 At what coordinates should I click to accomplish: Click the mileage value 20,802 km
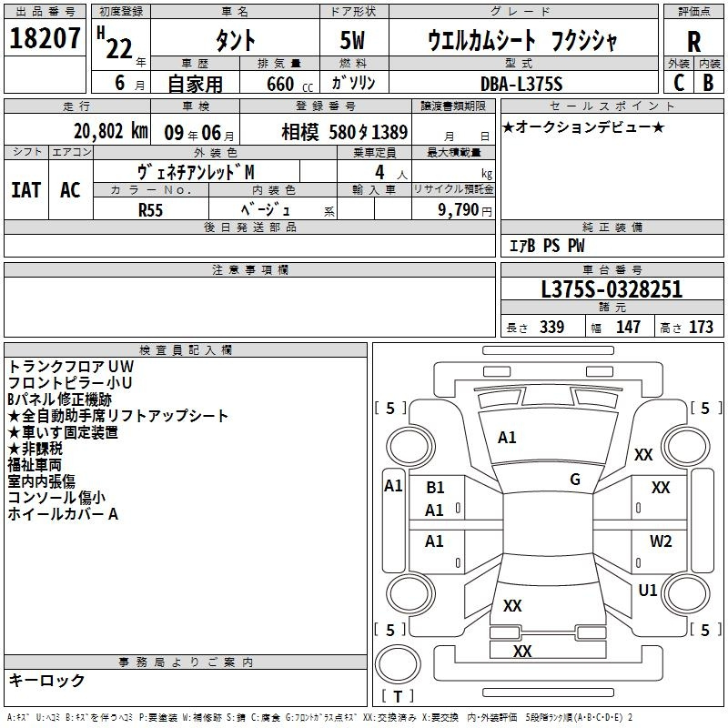85,131
